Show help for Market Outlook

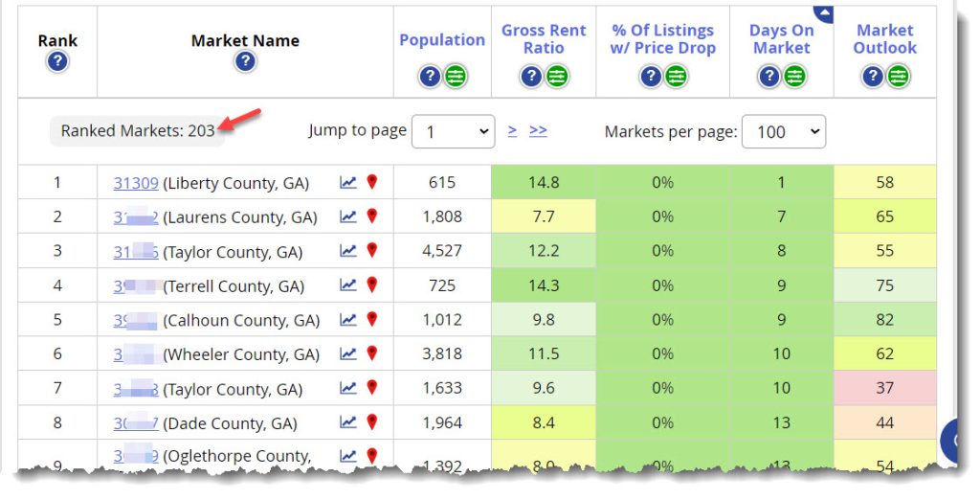point(873,77)
